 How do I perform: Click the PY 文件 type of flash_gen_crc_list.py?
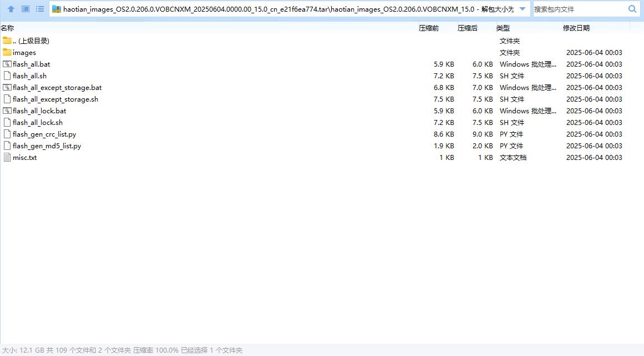click(x=511, y=134)
